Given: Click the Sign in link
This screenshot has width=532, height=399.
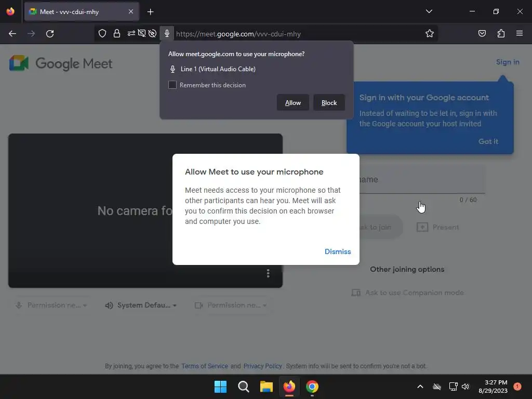Looking at the screenshot, I should (508, 62).
